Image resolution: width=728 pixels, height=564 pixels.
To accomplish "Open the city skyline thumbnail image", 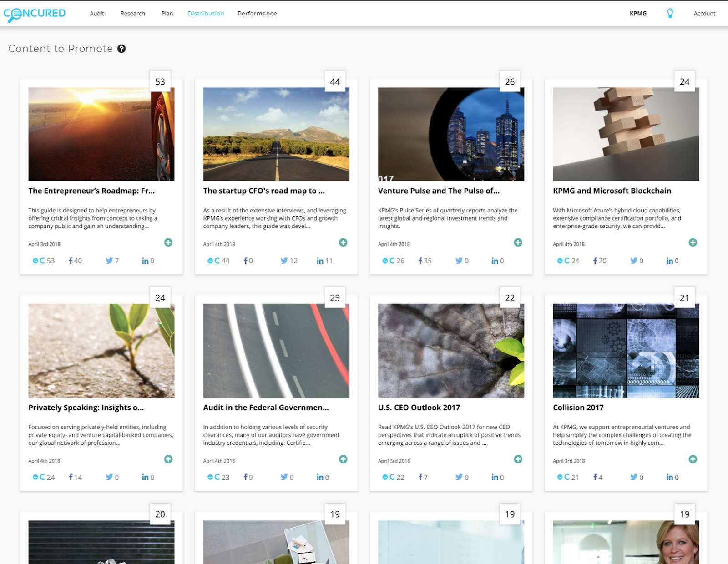I will (x=450, y=134).
